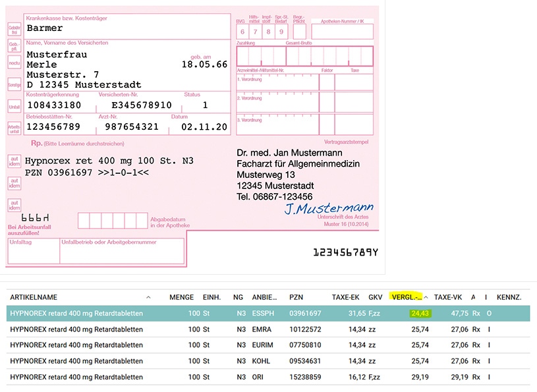The width and height of the screenshot is (537, 392).
Task: Click the Gesamt-Brutto amount field
Action: point(329,56)
